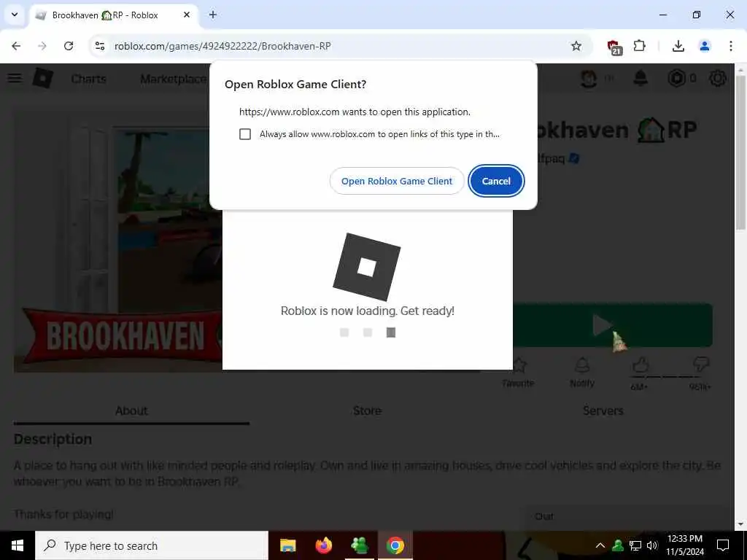Screen dimensions: 747x560
Task: Click the Chrome taskbar icon
Action: point(395,545)
